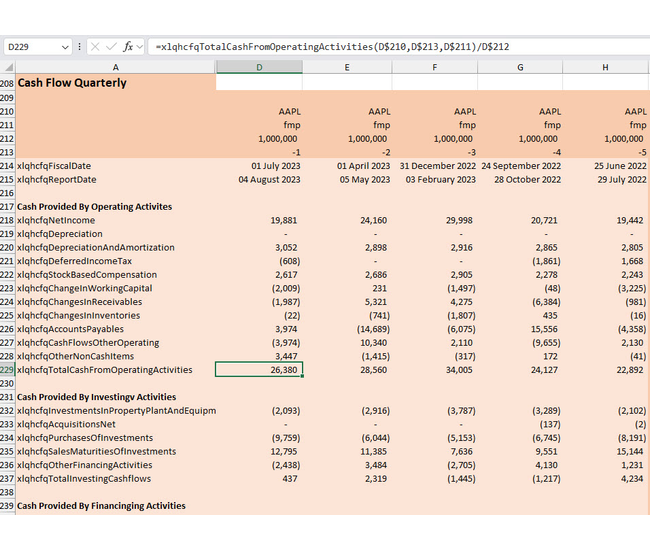Select column A header
This screenshot has width=650, height=550.
pos(116,67)
